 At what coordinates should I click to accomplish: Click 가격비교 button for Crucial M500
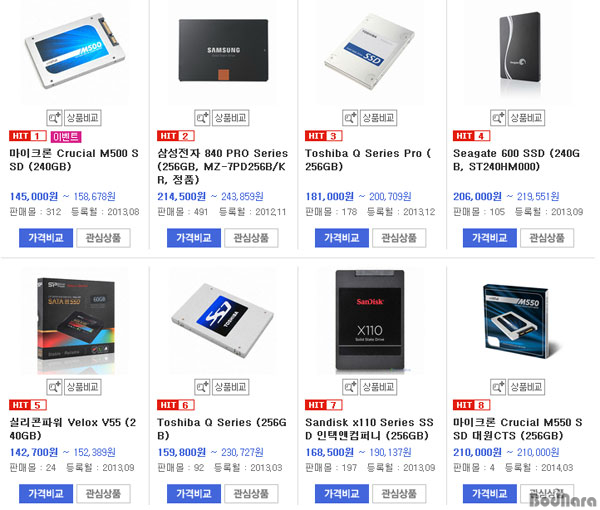[x=46, y=238]
